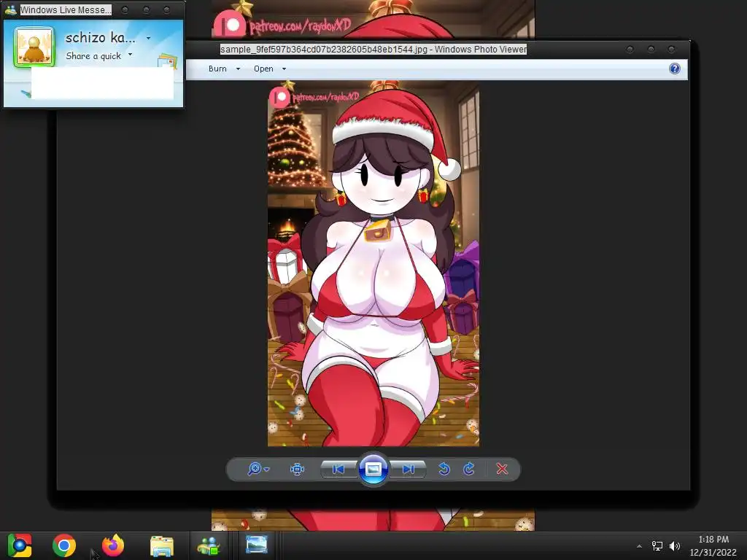The image size is (747, 560).
Task: Close the Windows Live Messenger window
Action: [167, 9]
